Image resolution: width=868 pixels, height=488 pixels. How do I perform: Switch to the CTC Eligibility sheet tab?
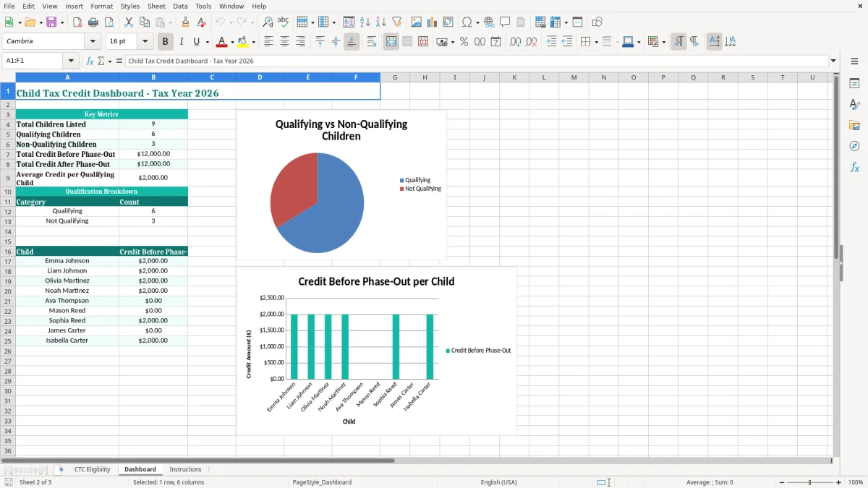coord(92,470)
